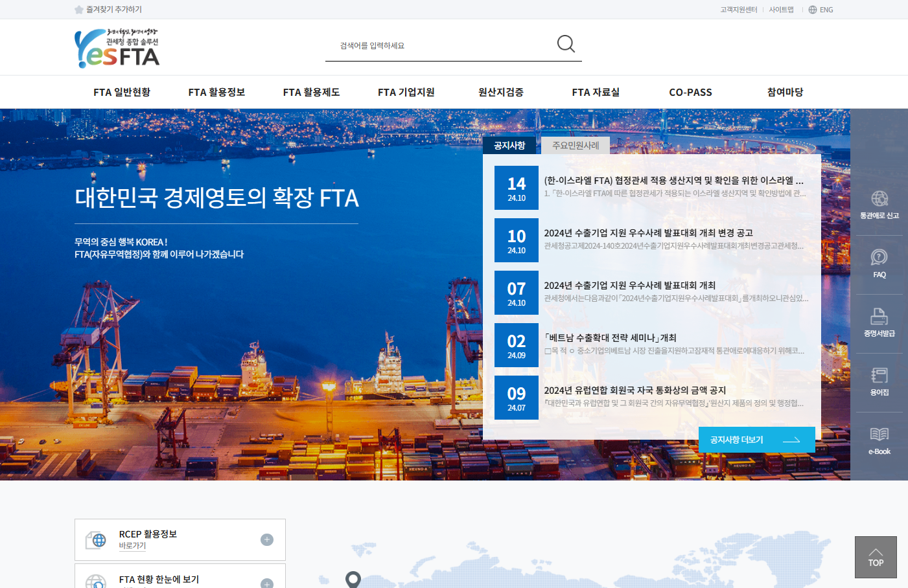Expand the RCEP 활용정보 card with plus button
The height and width of the screenshot is (588, 908).
click(x=266, y=539)
